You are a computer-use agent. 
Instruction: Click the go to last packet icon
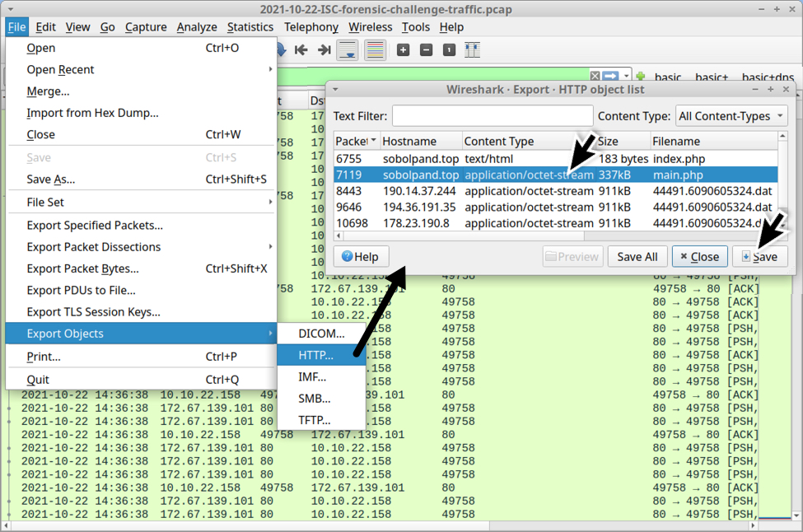[x=324, y=50]
